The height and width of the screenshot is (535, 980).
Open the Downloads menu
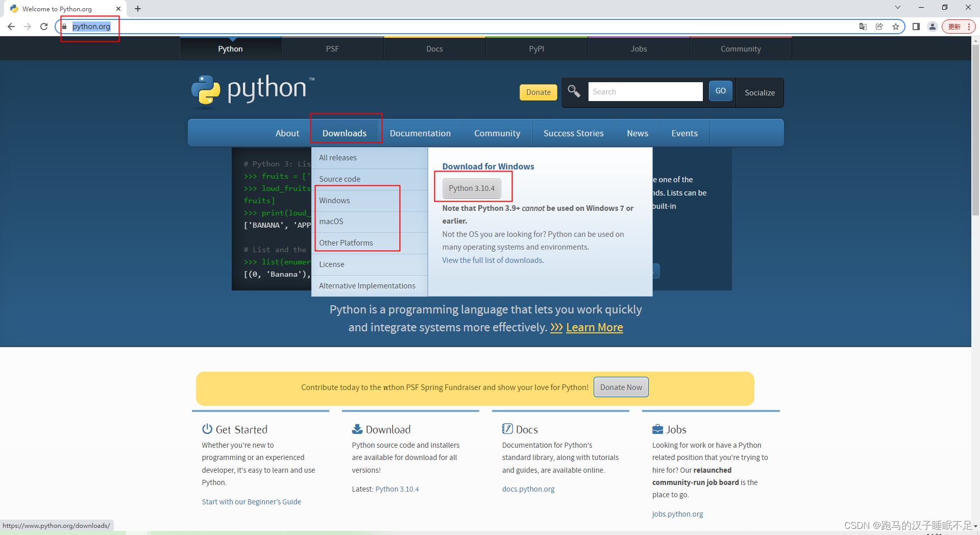point(345,133)
